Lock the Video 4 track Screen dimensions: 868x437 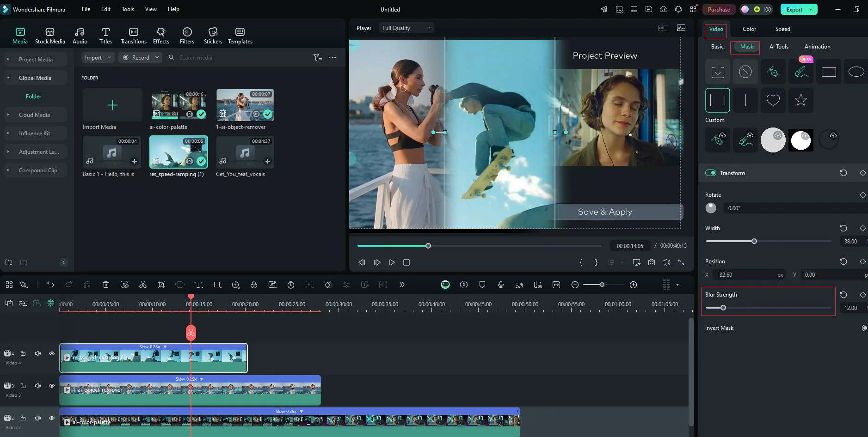pos(23,353)
